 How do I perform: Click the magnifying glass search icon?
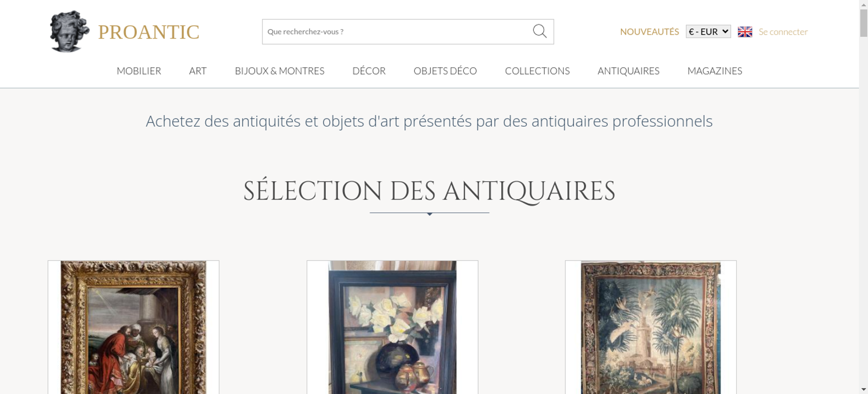coord(539,31)
